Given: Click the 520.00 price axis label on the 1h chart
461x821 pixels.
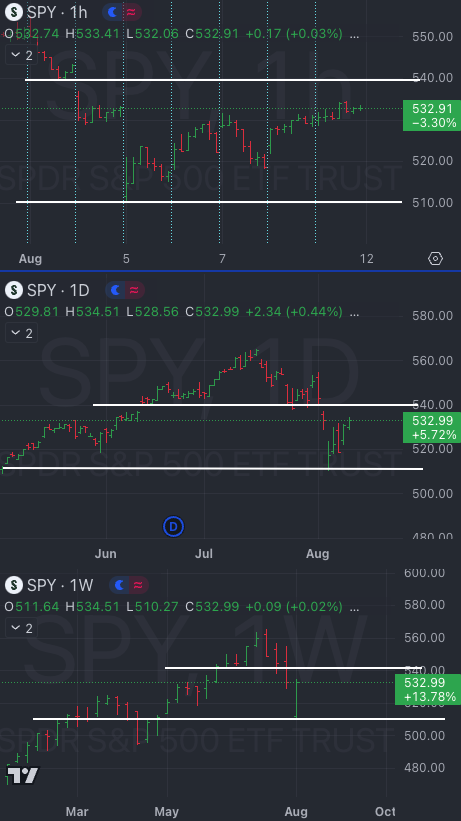Looking at the screenshot, I should [433, 161].
